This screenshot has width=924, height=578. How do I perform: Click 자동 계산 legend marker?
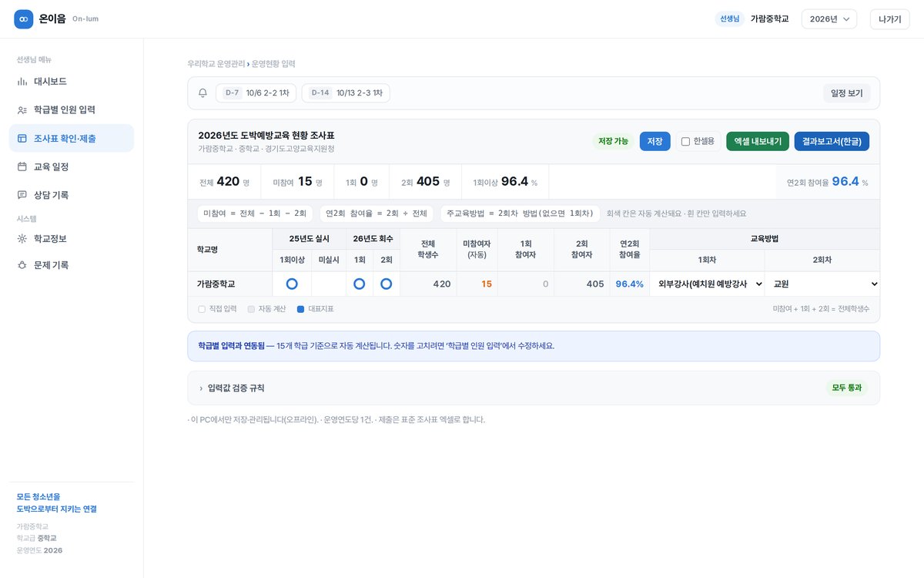pos(251,309)
